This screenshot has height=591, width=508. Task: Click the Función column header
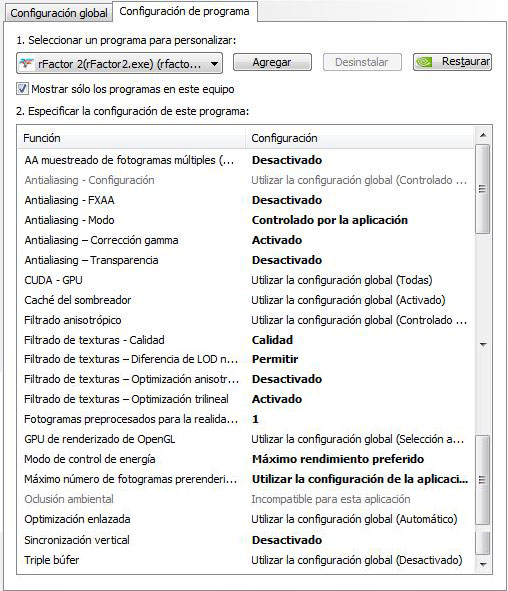[x=132, y=138]
